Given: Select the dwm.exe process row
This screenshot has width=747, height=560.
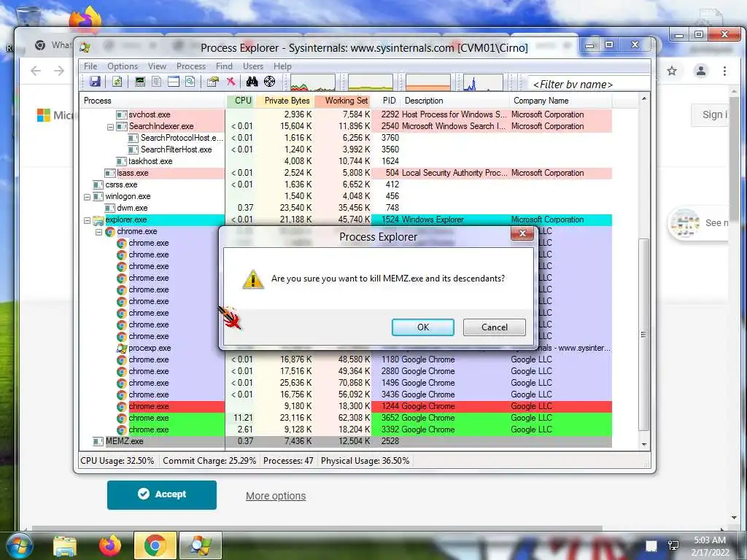Looking at the screenshot, I should [346, 208].
